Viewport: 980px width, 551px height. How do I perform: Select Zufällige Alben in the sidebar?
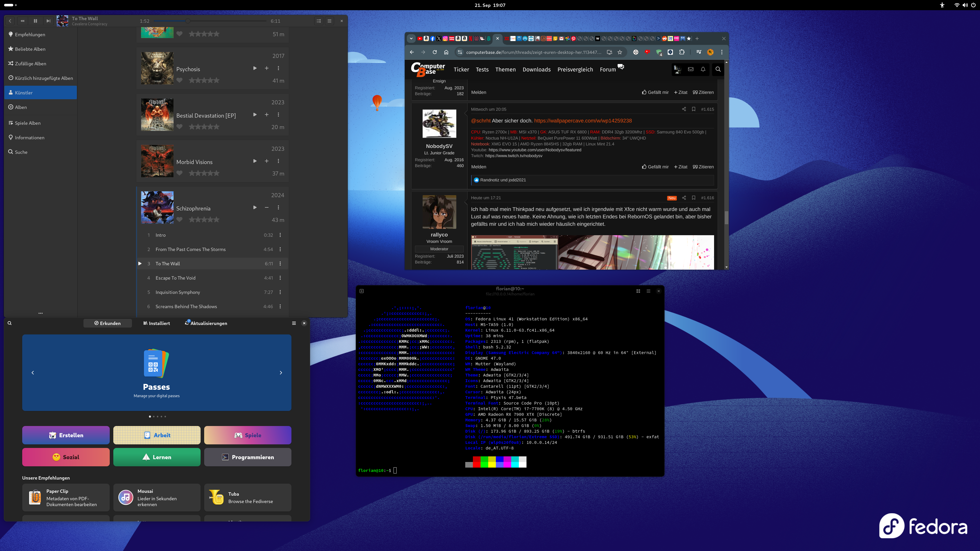[30, 64]
